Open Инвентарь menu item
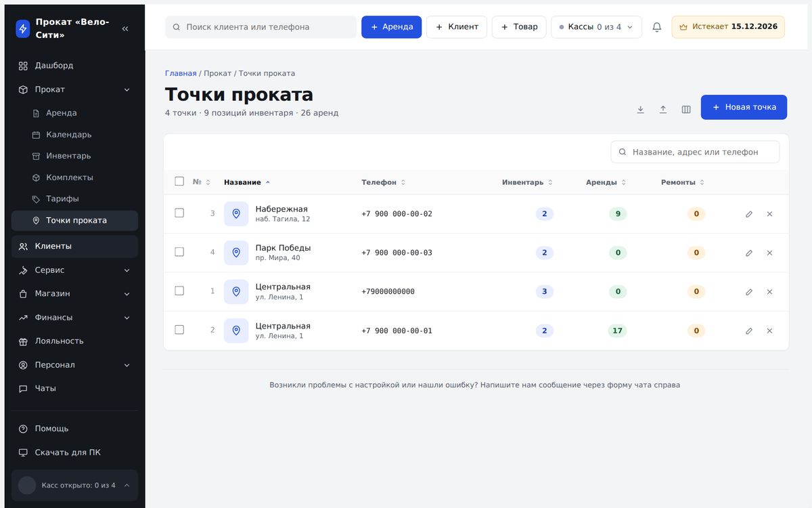This screenshot has height=508, width=812. [74, 156]
